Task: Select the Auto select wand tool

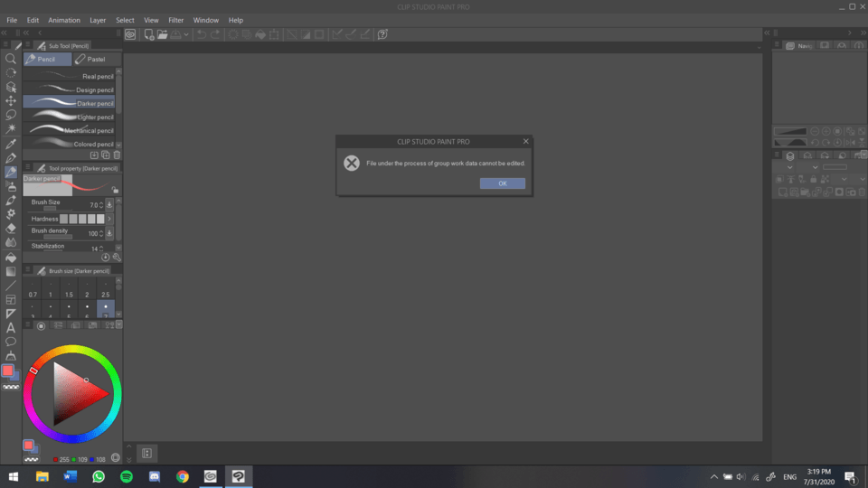Action: 11,128
